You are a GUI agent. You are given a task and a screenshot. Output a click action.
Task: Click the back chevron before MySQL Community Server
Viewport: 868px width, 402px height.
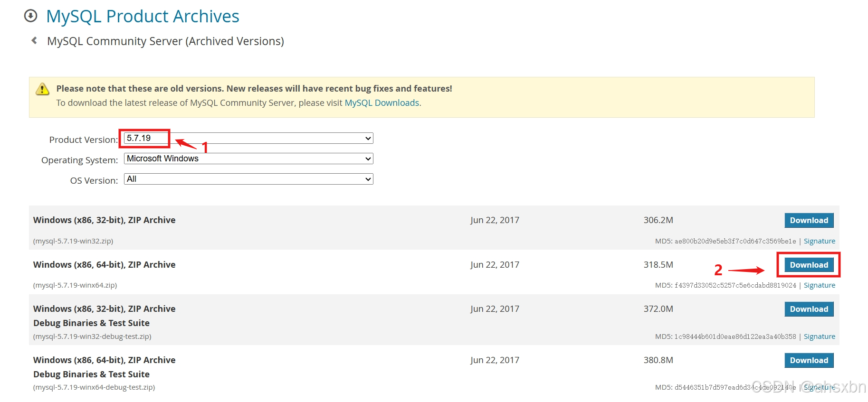pos(34,40)
